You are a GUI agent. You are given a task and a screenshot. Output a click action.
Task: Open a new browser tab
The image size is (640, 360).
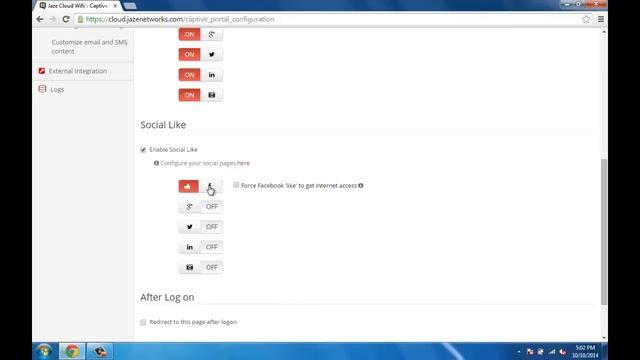tap(130, 6)
